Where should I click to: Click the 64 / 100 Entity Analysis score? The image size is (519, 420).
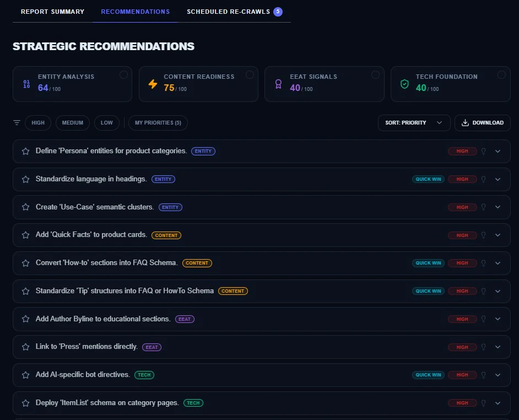[x=49, y=88]
